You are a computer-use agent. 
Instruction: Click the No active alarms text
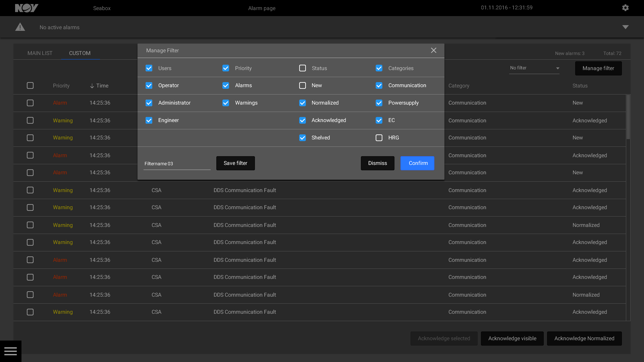pos(59,27)
